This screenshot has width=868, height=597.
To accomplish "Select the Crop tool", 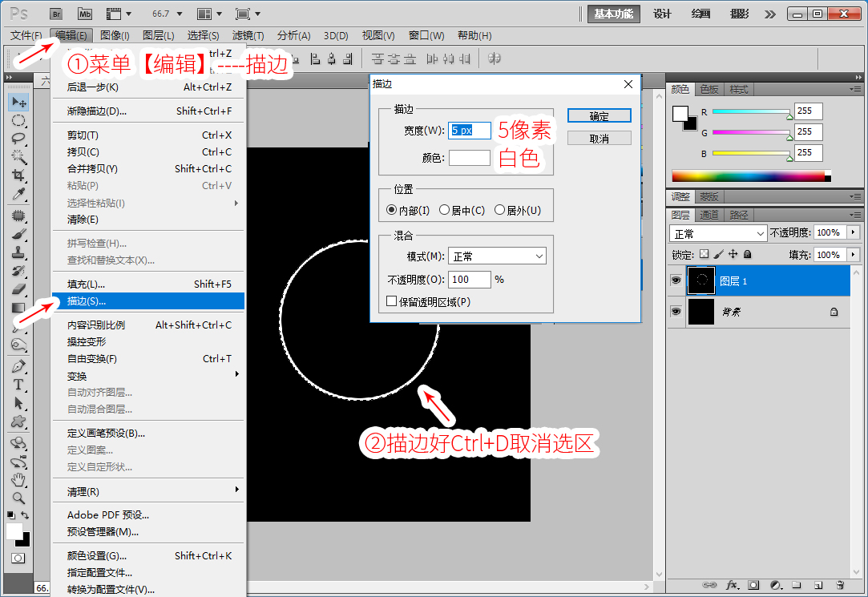I will coord(18,175).
